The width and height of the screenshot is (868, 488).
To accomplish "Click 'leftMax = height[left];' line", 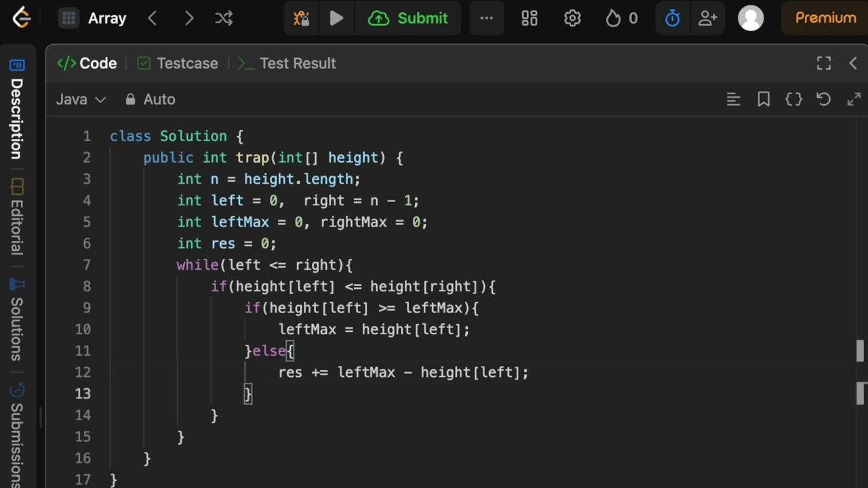I will [x=374, y=329].
